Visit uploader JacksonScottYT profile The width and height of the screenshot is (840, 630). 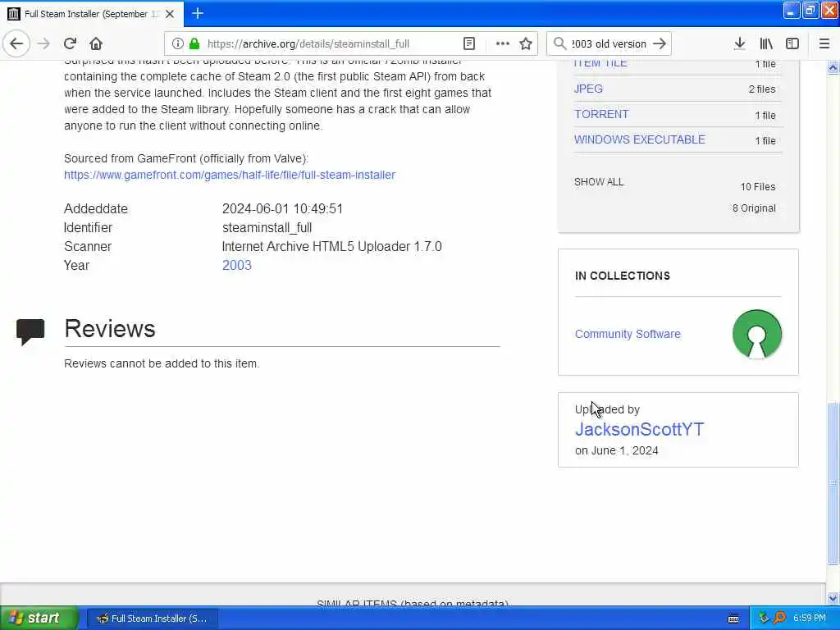[639, 429]
